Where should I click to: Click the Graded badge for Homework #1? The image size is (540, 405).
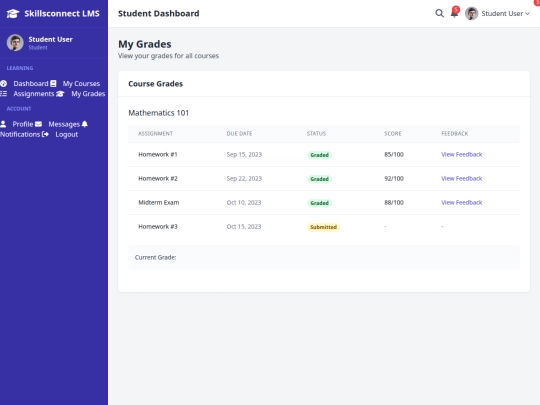coord(319,155)
